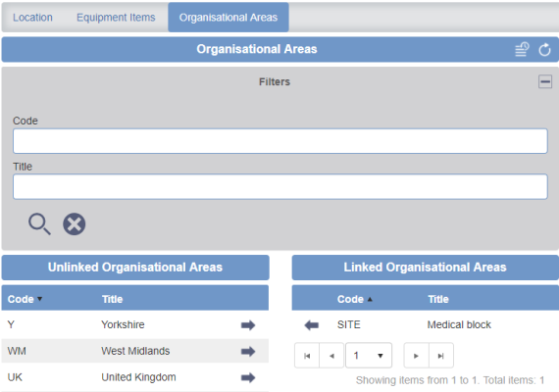The width and height of the screenshot is (559, 392).
Task: Select the Medical block title cell
Action: pos(459,324)
